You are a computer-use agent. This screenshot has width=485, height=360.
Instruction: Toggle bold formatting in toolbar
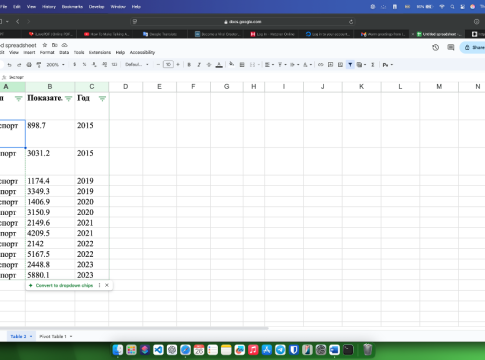pos(189,65)
